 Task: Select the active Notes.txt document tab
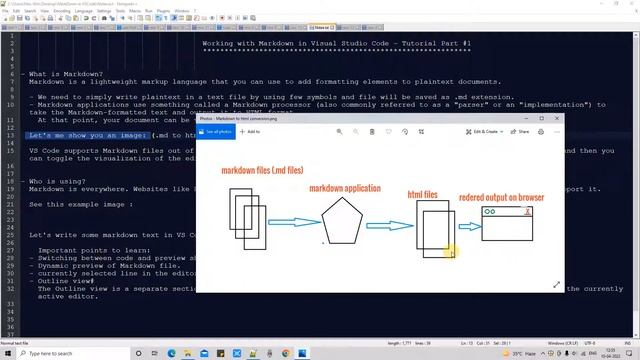(322, 28)
